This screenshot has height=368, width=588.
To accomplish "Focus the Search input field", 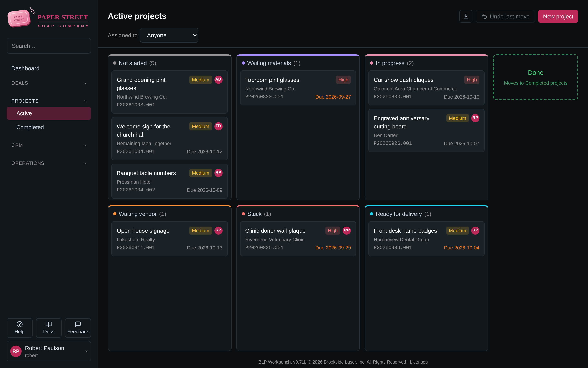I will point(49,46).
